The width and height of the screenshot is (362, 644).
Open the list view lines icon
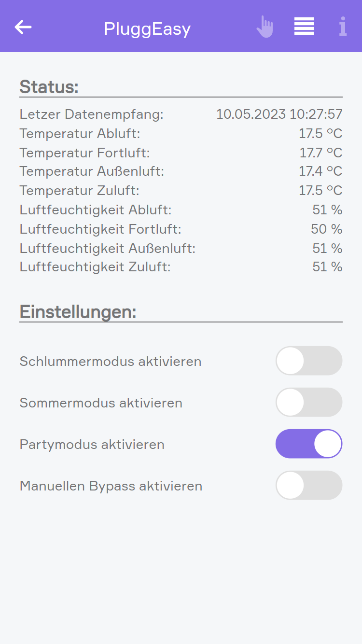pos(304,27)
